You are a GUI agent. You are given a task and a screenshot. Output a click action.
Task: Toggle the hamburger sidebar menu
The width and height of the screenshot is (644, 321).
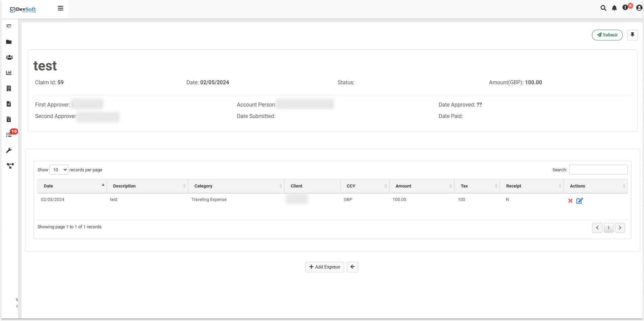point(60,8)
